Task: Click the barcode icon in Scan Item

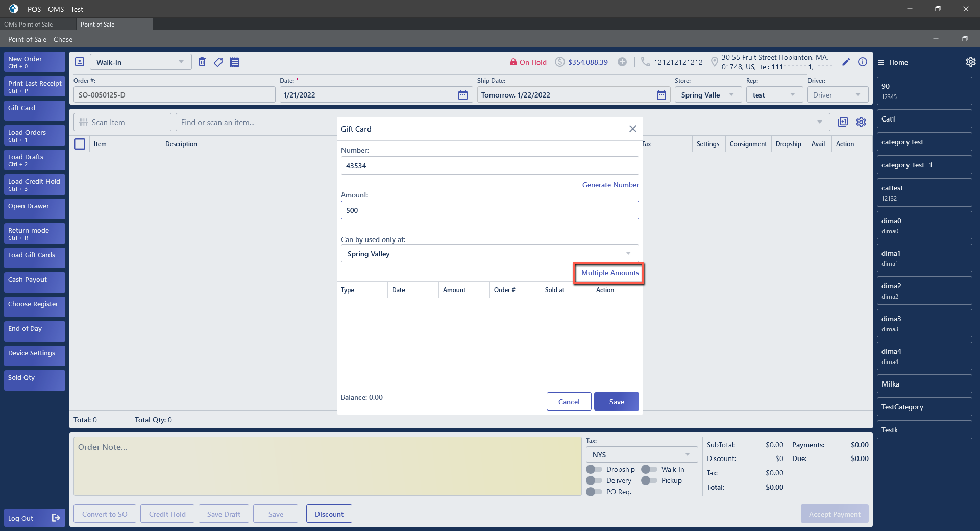Action: point(84,123)
